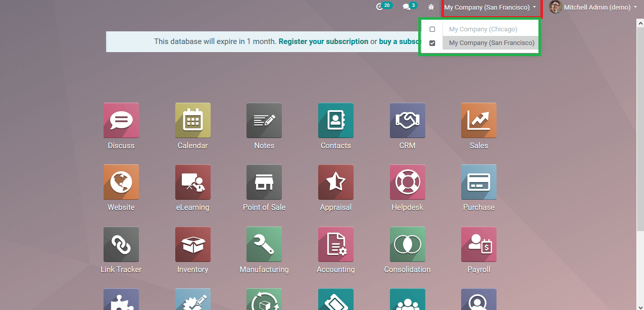The image size is (644, 310).
Task: Open the Consolidation app
Action: click(408, 244)
